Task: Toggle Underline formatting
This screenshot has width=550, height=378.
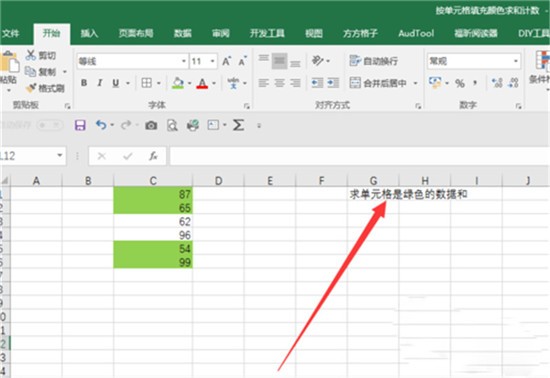Action: click(x=116, y=83)
